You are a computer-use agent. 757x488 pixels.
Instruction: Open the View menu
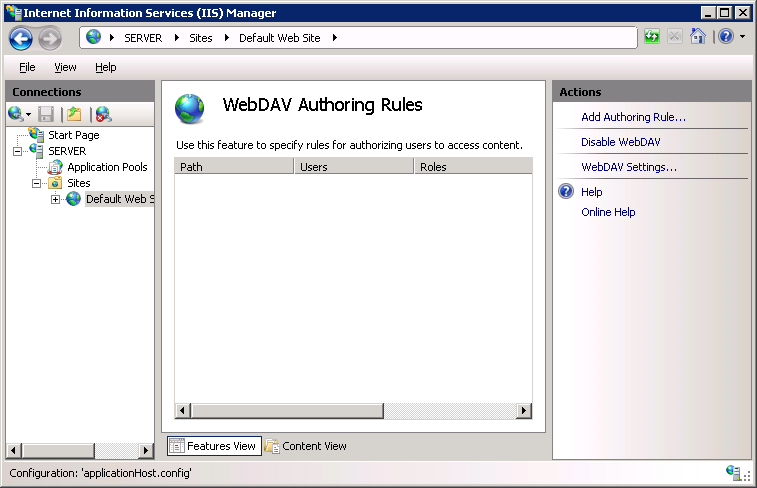coord(65,67)
